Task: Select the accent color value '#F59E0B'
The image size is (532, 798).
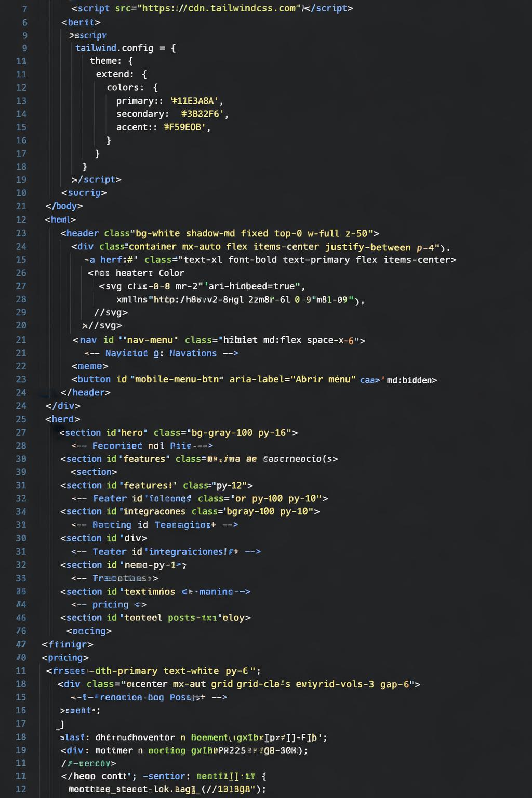Action: [x=185, y=127]
